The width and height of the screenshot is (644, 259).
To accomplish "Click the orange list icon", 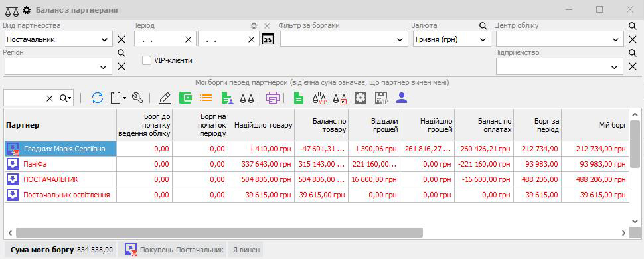I will click(206, 98).
